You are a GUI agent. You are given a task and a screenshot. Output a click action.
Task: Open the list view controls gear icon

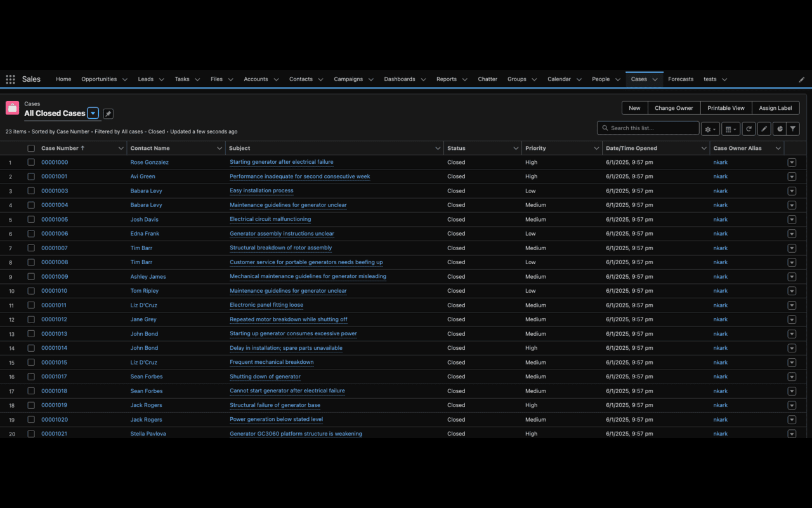point(709,128)
